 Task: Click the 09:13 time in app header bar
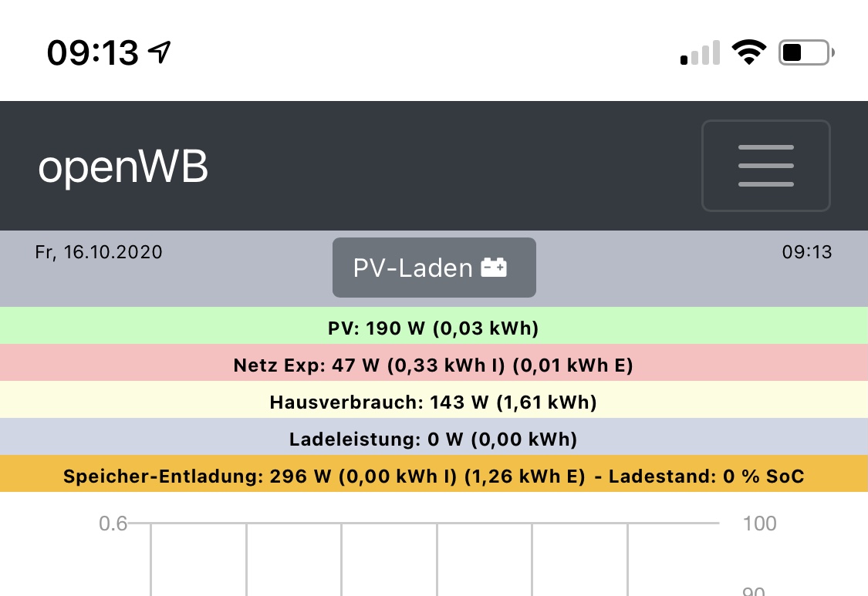(x=807, y=252)
